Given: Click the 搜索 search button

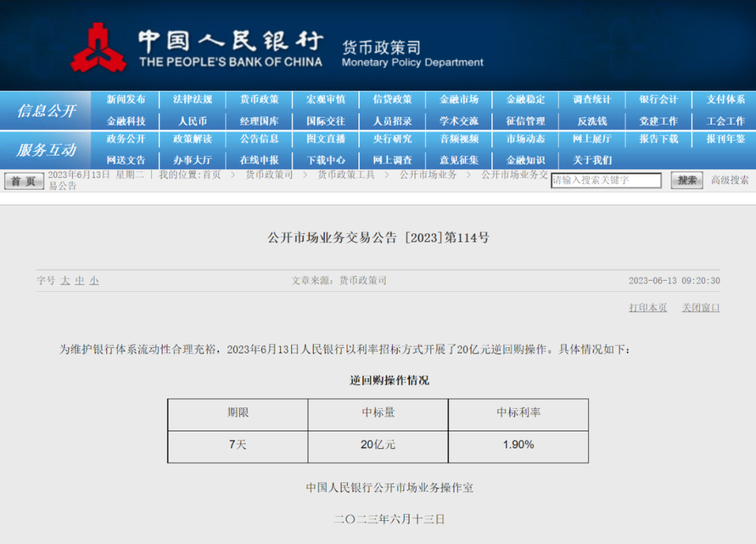Looking at the screenshot, I should point(686,181).
